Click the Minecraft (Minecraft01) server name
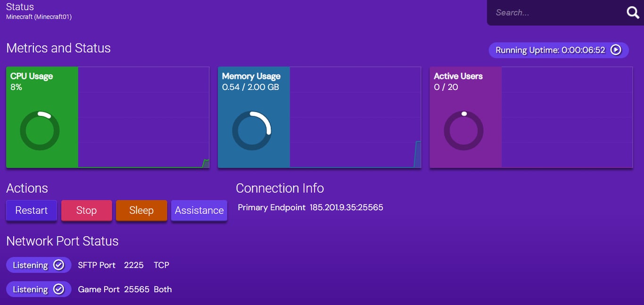The width and height of the screenshot is (644, 305). [x=39, y=16]
